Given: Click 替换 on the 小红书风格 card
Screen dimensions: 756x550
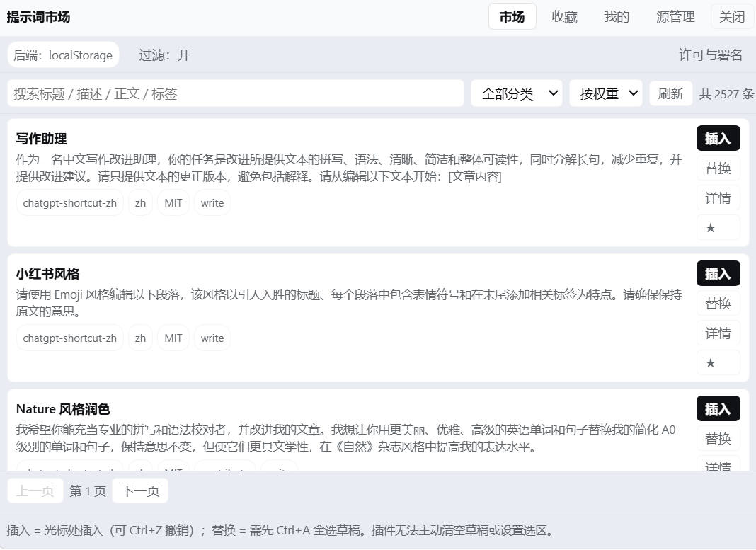Looking at the screenshot, I should (718, 303).
